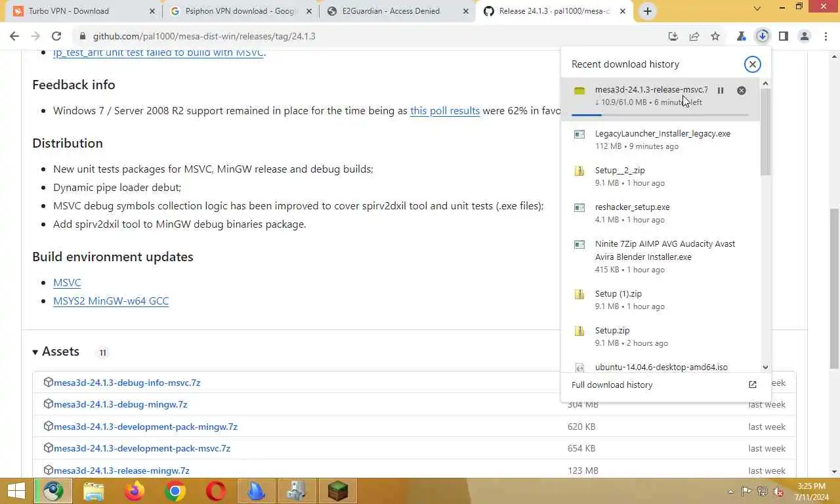Open the side panel icon
Viewport: 840px width, 504px height.
[x=783, y=36]
